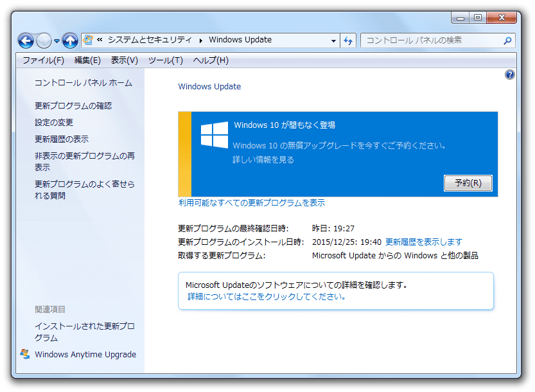Open the 表示(V) menu

pos(125,60)
